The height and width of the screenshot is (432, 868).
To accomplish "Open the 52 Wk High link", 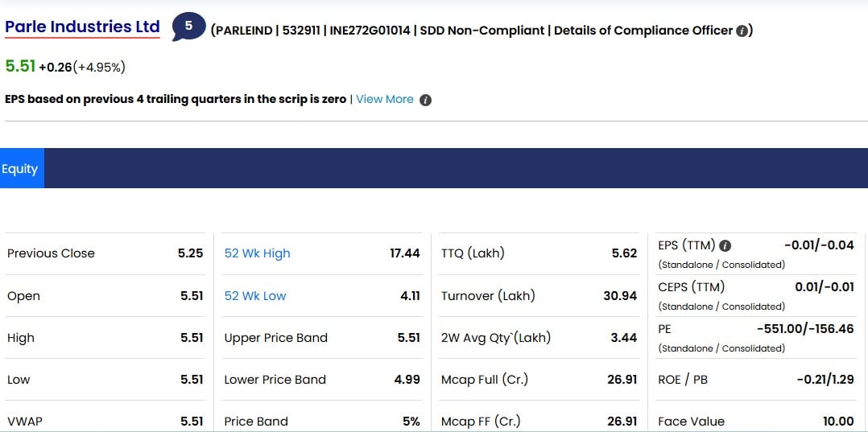I will [258, 253].
